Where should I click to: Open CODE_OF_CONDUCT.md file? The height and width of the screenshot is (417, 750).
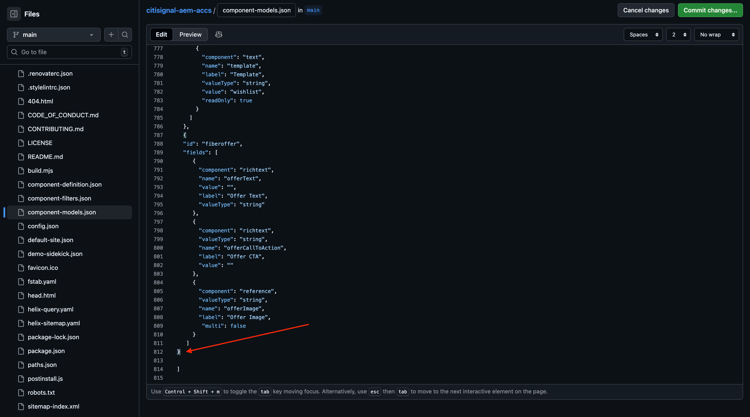tap(63, 115)
